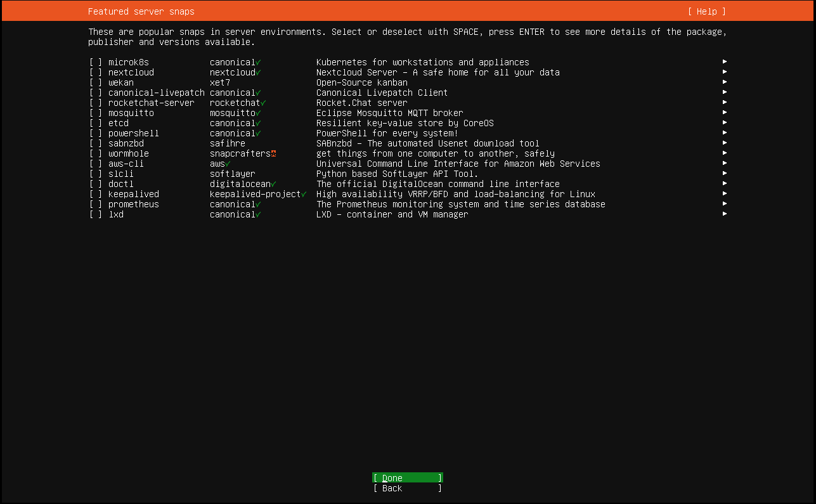This screenshot has height=504, width=816.
Task: Click the verified tick next to aws publisher
Action: [x=228, y=164]
